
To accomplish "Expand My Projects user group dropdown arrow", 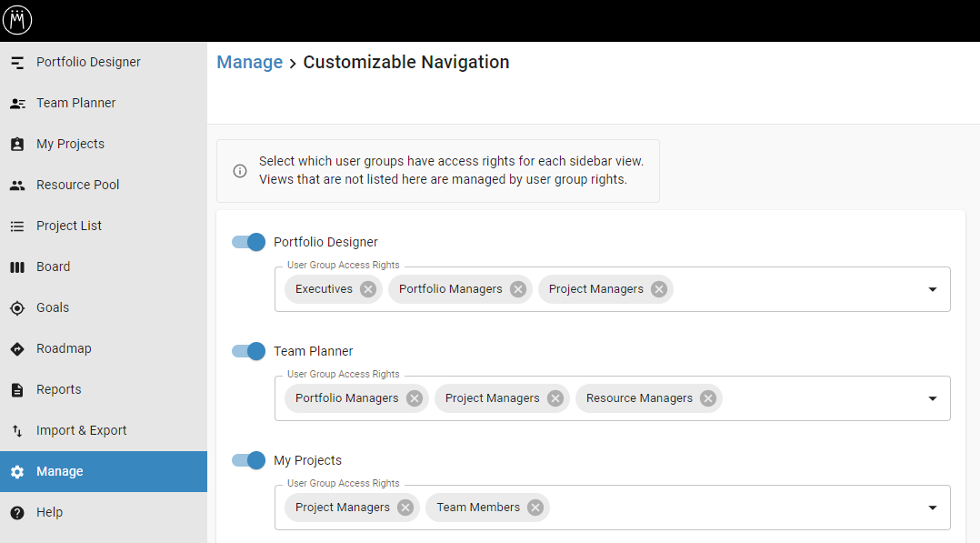I will coord(933,508).
